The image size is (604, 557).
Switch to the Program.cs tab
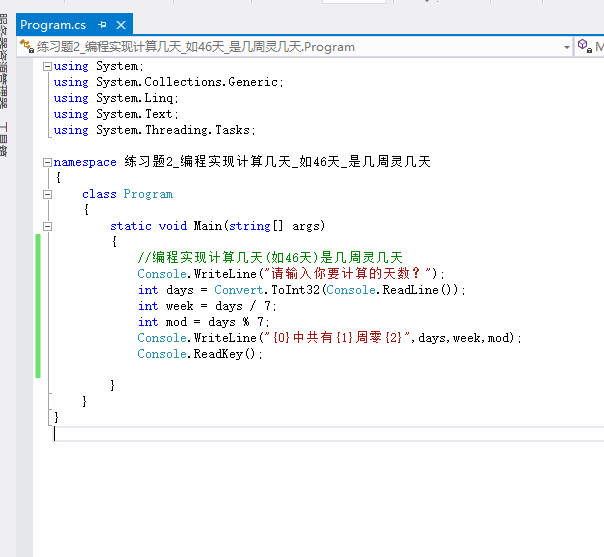52,24
